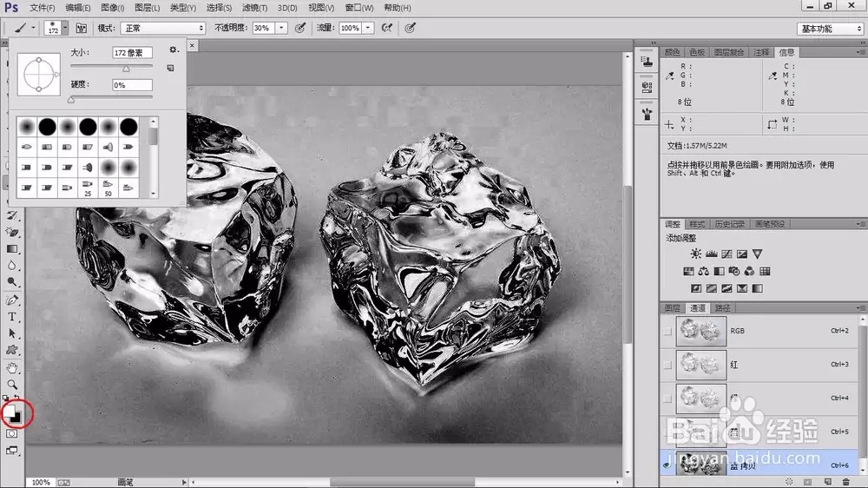
Task: Toggle visibility of the RGB channel
Action: click(667, 331)
